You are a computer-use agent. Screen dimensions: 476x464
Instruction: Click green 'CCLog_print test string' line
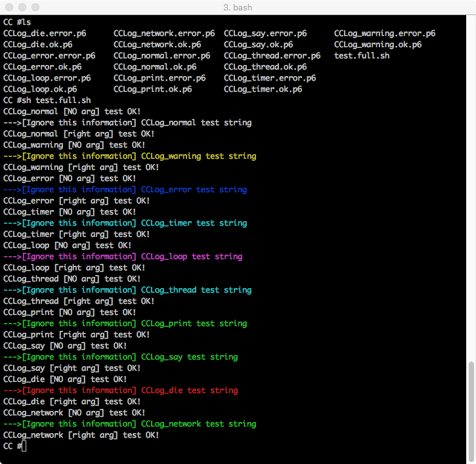pos(125,324)
